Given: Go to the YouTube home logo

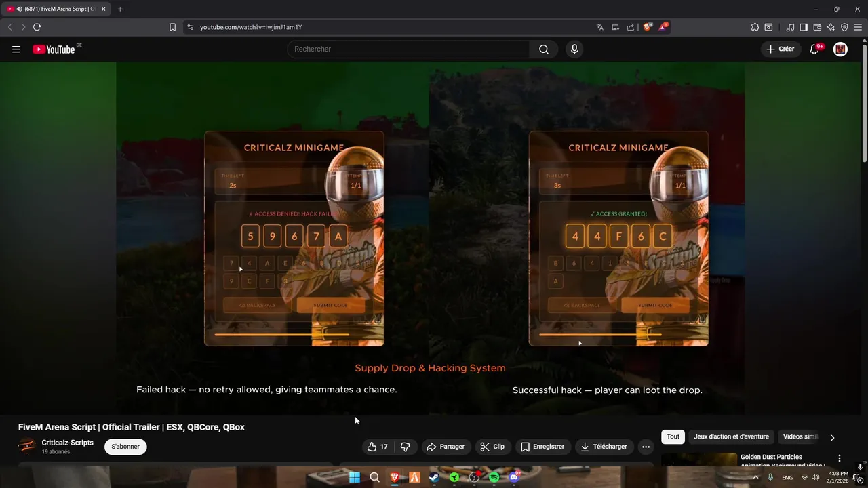Looking at the screenshot, I should point(54,49).
